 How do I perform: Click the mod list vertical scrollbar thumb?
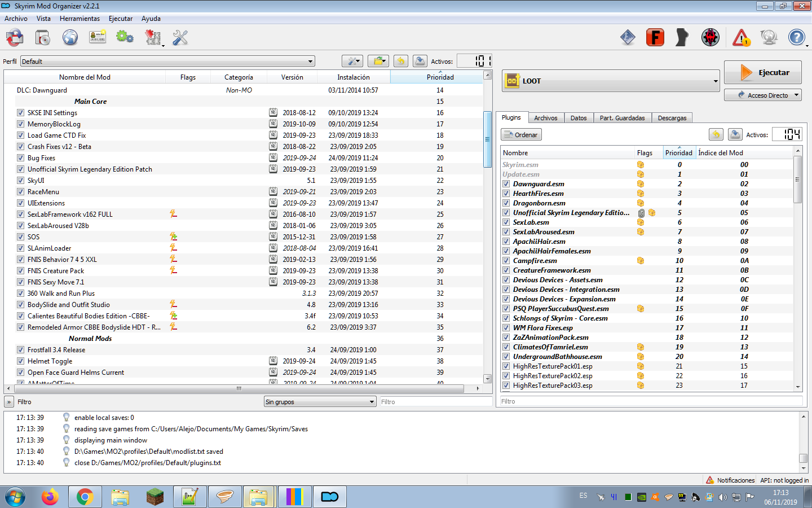click(x=488, y=139)
